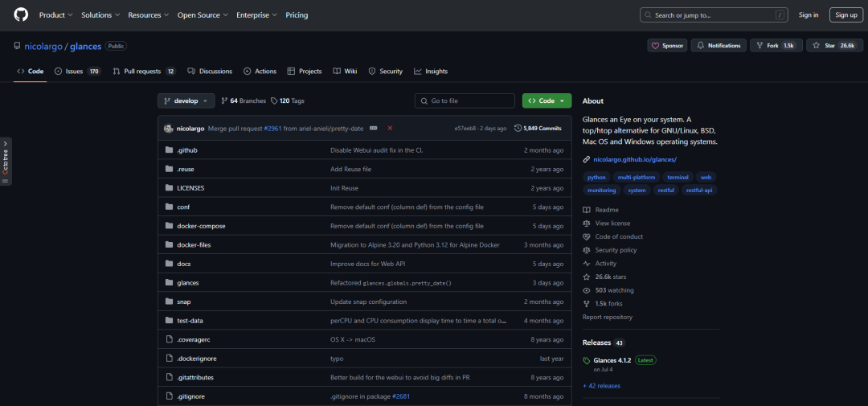
Task: Click the restful-api topic tag
Action: pos(699,190)
